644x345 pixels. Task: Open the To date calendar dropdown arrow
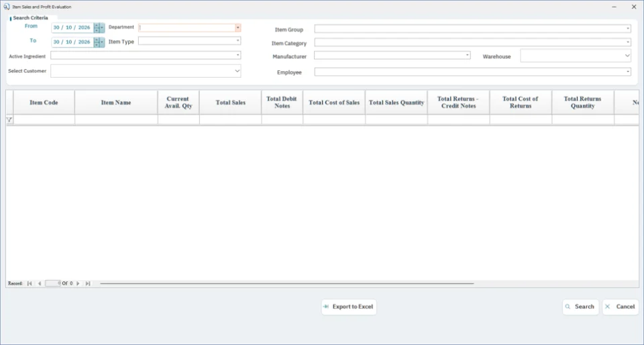[102, 42]
